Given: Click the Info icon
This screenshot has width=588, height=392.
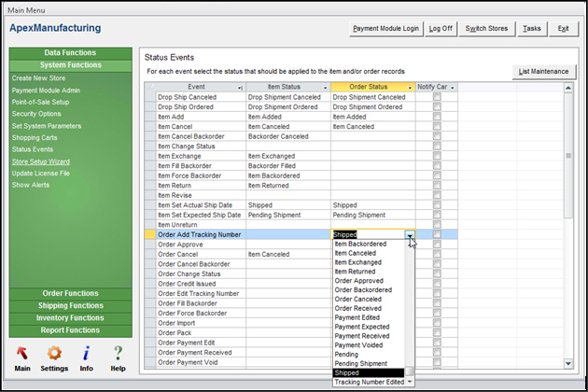Looking at the screenshot, I should click(x=86, y=353).
